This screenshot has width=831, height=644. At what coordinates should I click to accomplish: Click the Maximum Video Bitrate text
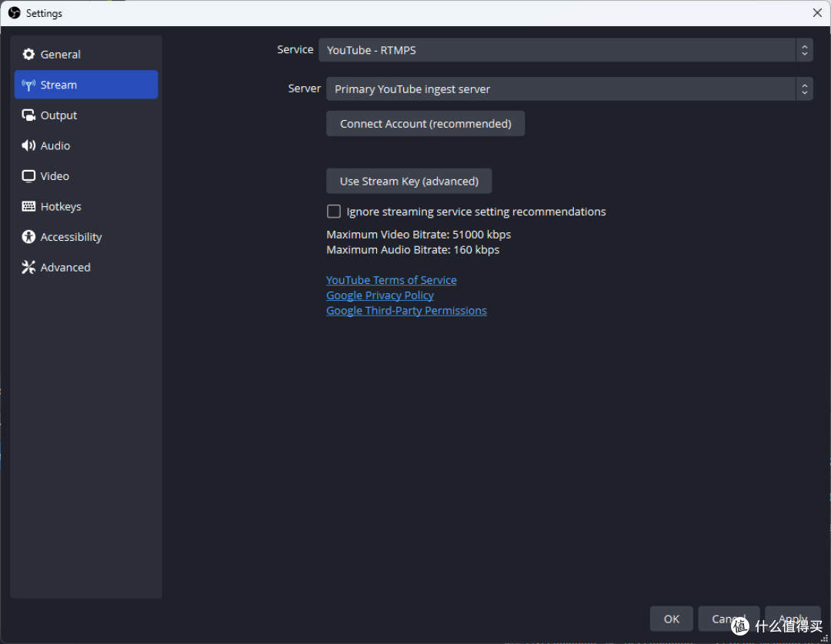pyautogui.click(x=419, y=234)
